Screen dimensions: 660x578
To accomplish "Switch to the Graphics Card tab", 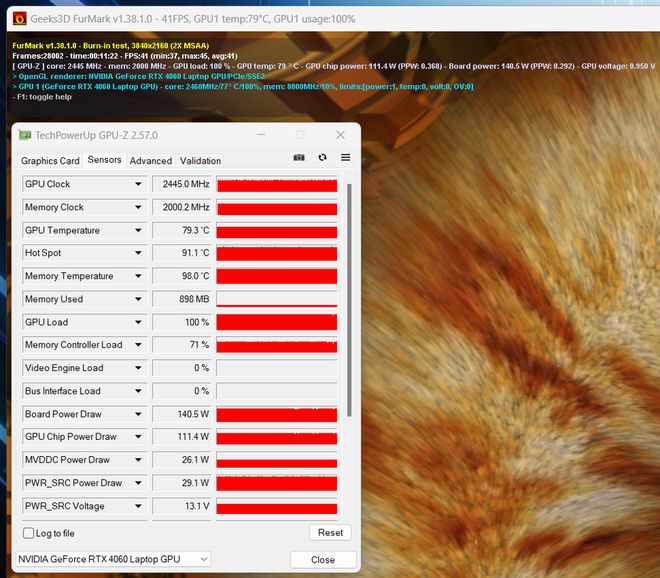I will pyautogui.click(x=50, y=161).
